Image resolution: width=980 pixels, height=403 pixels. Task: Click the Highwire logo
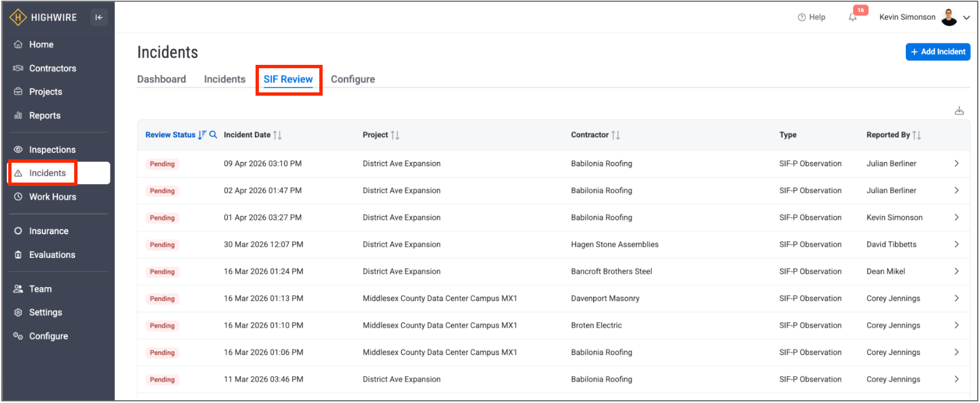coord(43,18)
